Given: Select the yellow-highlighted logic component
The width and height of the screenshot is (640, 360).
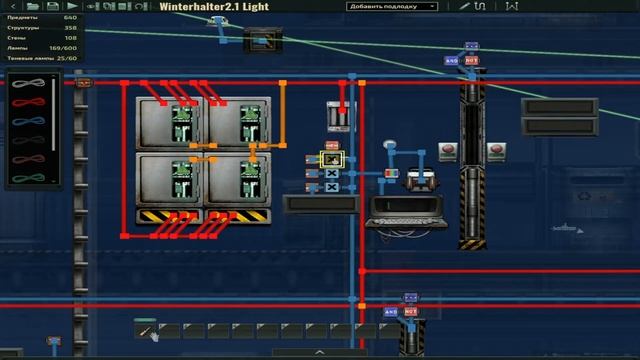Looking at the screenshot, I should click(x=332, y=160).
